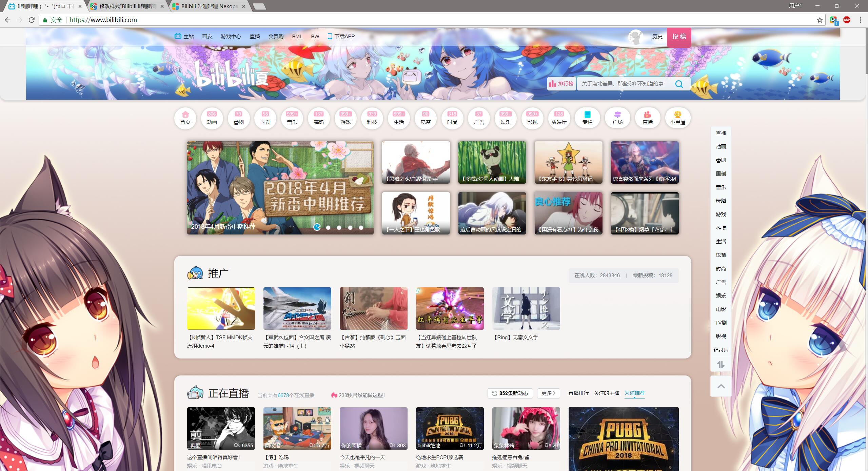Open the 鬼畜 category circle
Image resolution: width=868 pixels, height=471 pixels.
coord(426,118)
